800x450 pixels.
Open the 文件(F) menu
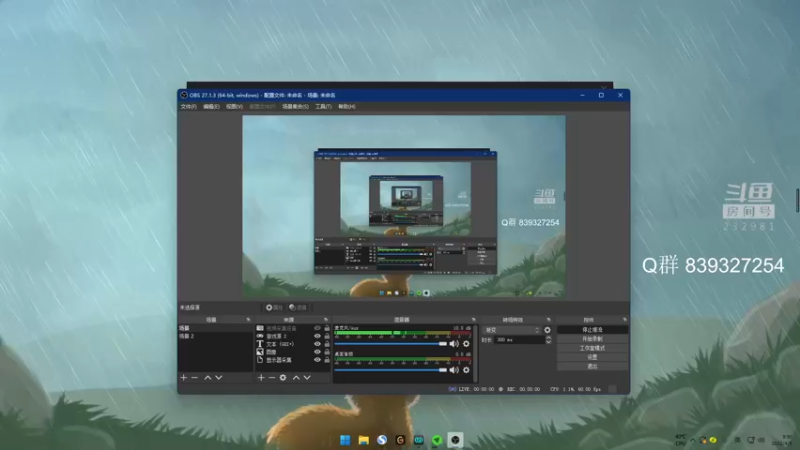tap(188, 107)
